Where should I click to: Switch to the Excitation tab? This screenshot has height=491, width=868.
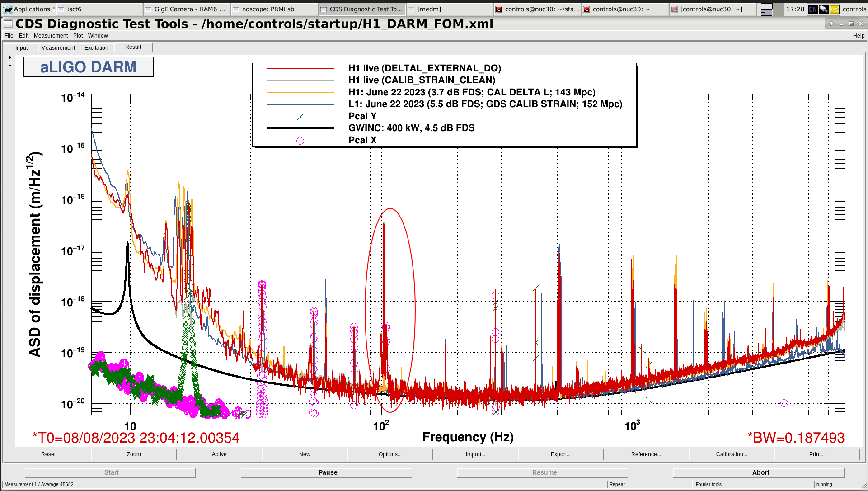point(96,47)
